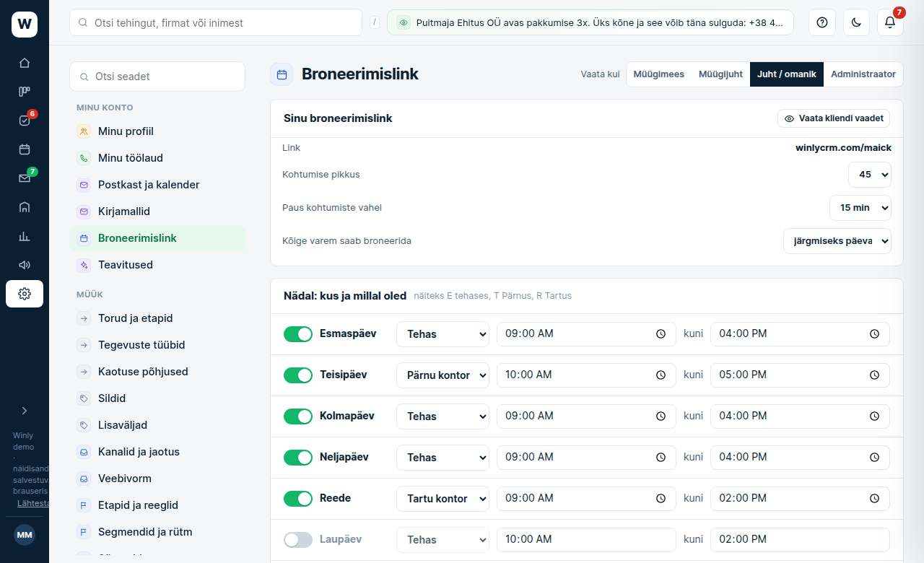Click the help question mark icon
924x563 pixels.
click(822, 22)
